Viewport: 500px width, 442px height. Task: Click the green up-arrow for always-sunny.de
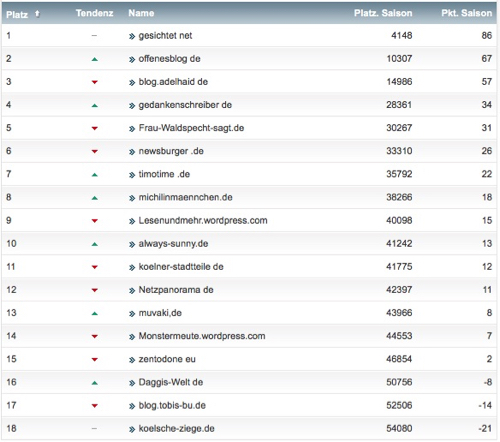click(95, 244)
